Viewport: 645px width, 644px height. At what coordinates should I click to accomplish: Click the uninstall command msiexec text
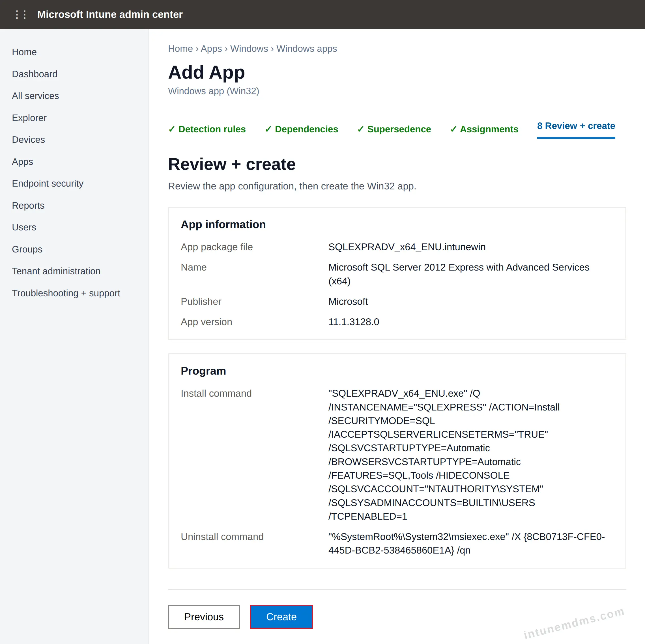467,544
